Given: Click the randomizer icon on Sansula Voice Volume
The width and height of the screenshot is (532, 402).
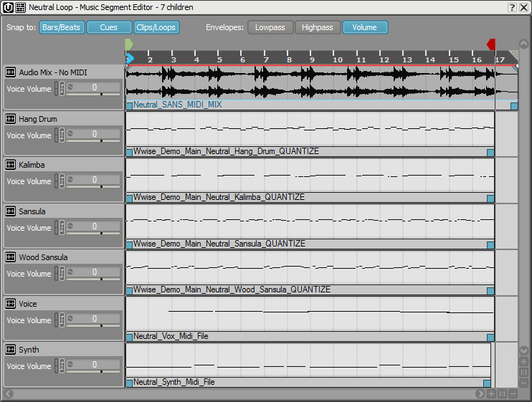Looking at the screenshot, I should click(x=70, y=226).
